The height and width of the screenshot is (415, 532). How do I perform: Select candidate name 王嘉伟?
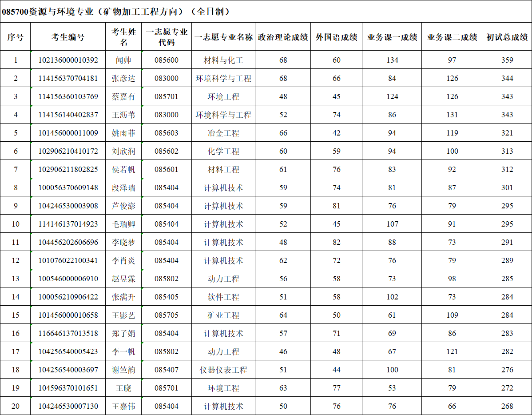pyautogui.click(x=123, y=406)
